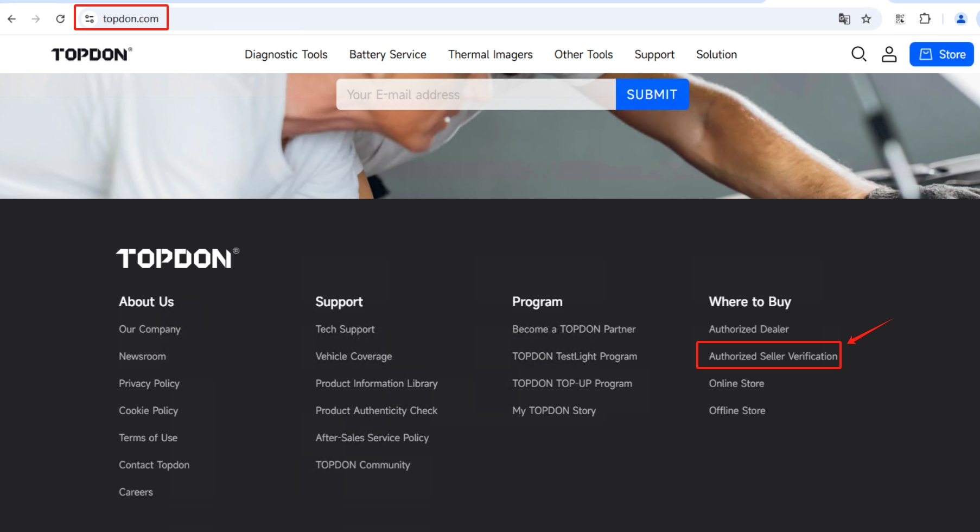Open the Solution navigation menu
Viewport: 980px width, 532px height.
716,54
